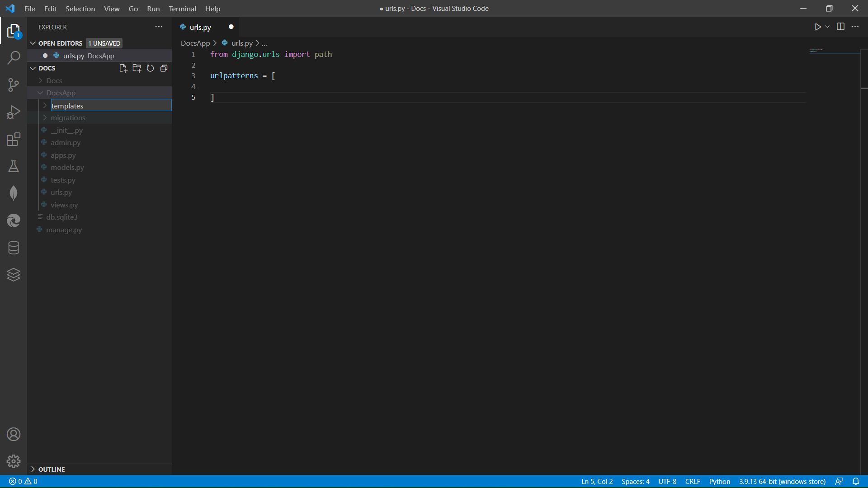Open the Manage gear settings icon
This screenshot has height=488, width=868.
(x=14, y=461)
